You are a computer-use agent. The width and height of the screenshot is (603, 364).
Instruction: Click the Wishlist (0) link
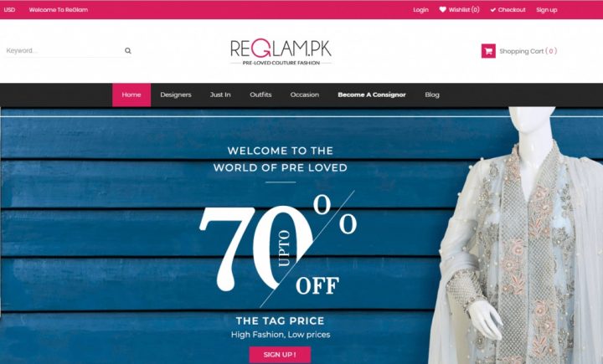pyautogui.click(x=464, y=9)
